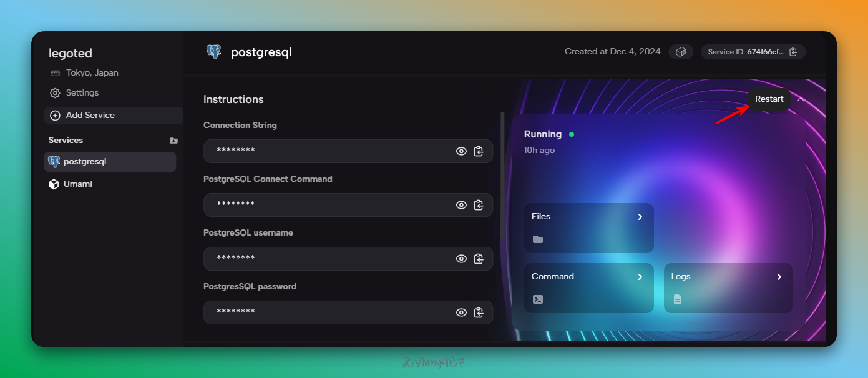This screenshot has height=378, width=868.
Task: Unhide the PostgreSQL username
Action: click(461, 259)
